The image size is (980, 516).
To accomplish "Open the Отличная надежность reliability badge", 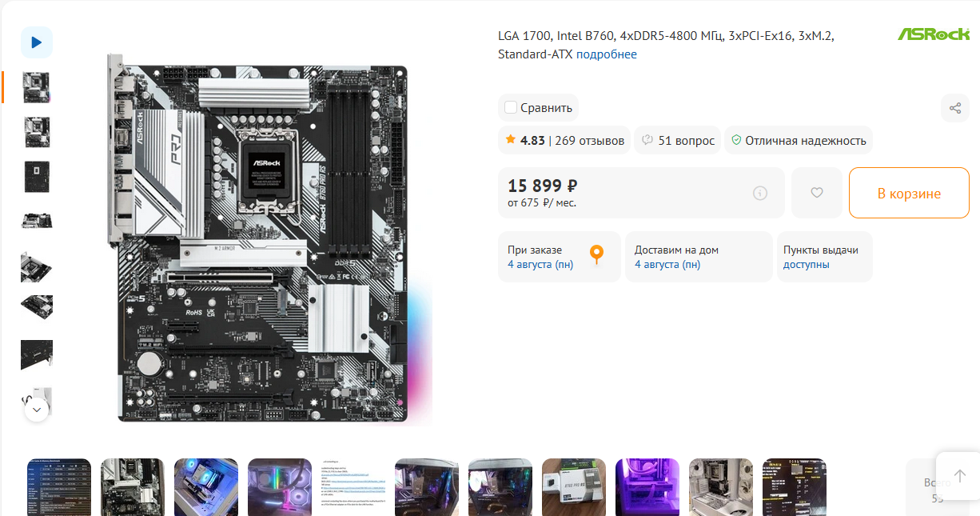I will 799,140.
